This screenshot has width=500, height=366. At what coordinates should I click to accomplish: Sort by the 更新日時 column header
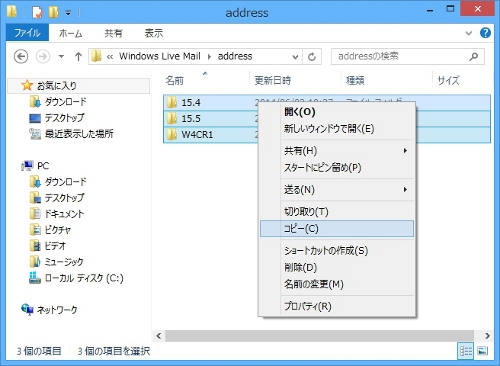point(295,80)
